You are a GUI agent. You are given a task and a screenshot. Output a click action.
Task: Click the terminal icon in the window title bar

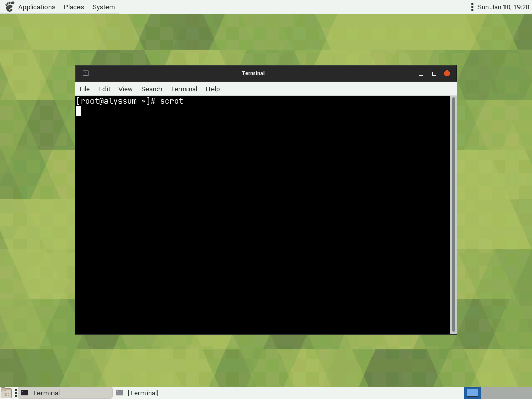pos(86,73)
